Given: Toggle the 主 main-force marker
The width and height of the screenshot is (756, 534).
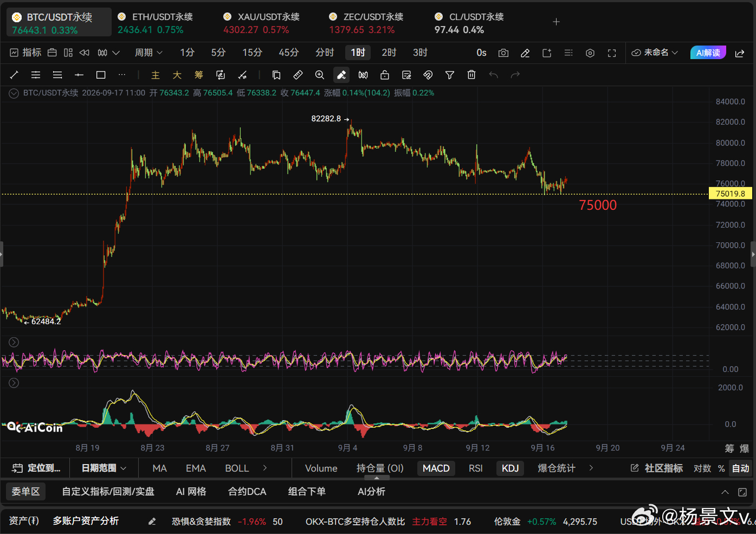Looking at the screenshot, I should [x=156, y=75].
